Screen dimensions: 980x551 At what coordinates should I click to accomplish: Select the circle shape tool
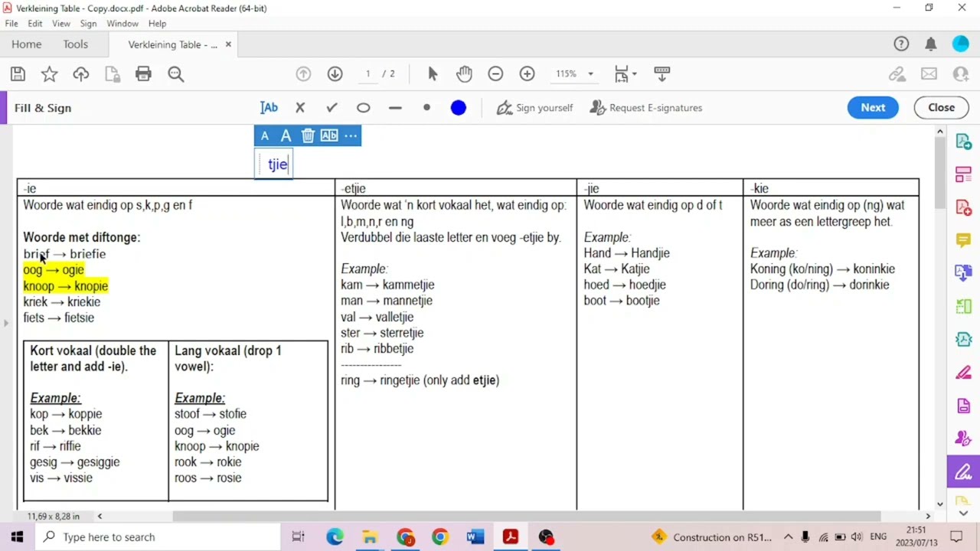[x=364, y=108]
